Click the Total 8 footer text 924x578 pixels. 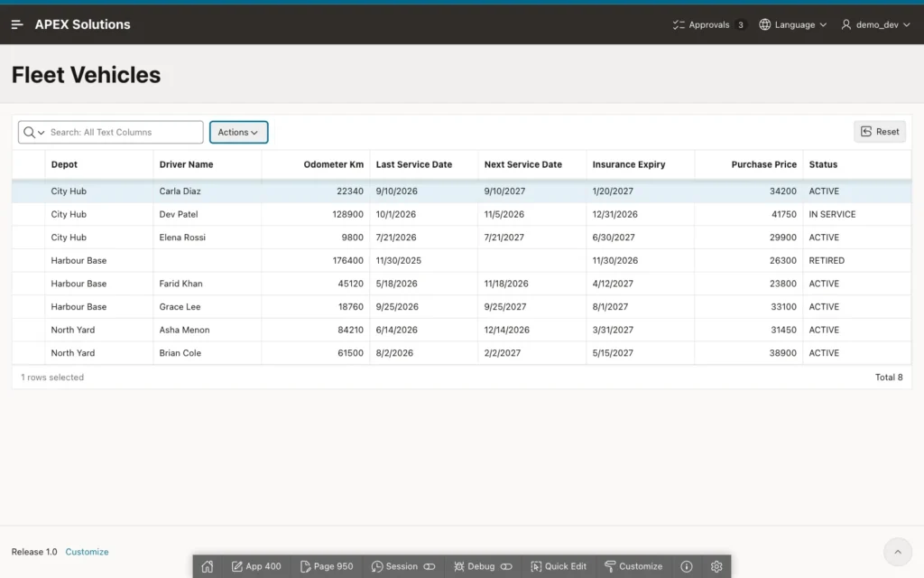(889, 378)
